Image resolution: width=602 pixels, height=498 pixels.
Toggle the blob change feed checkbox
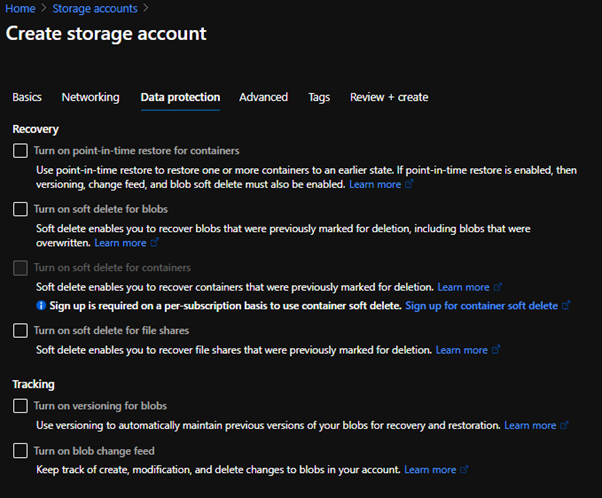pyautogui.click(x=20, y=451)
